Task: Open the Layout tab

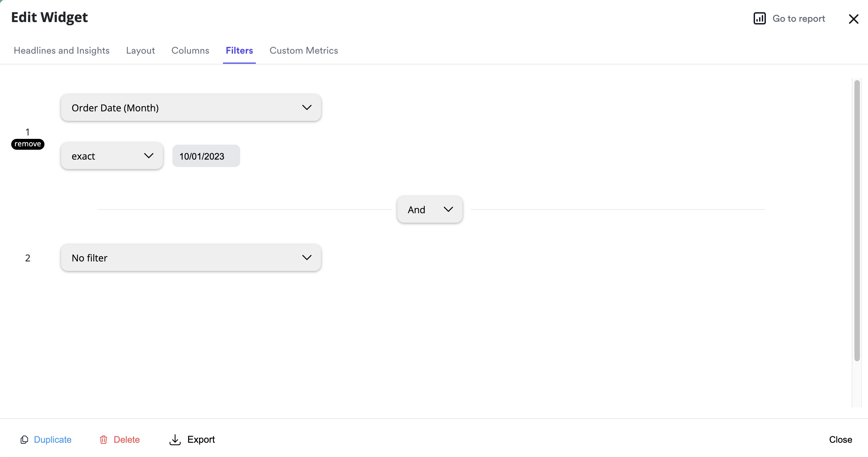Action: pos(140,51)
